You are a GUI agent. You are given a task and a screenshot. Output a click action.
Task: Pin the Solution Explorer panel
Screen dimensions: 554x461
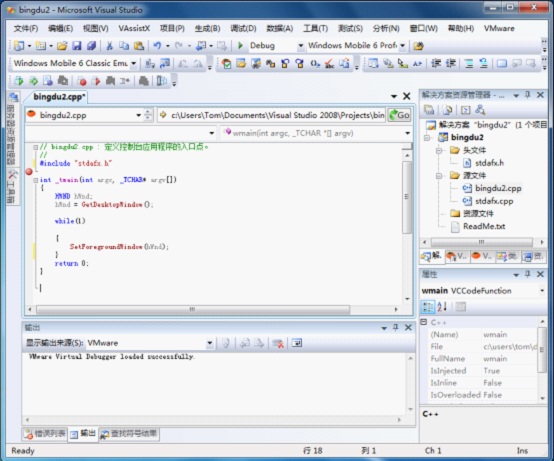click(528, 95)
